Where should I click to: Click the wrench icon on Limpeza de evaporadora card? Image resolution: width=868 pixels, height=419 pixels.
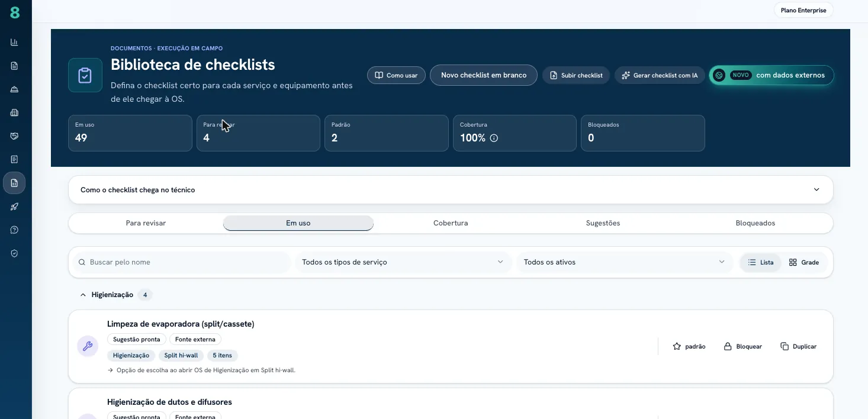pyautogui.click(x=88, y=346)
